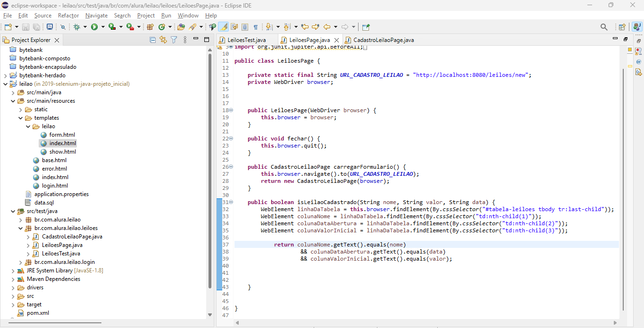This screenshot has width=644, height=328.
Task: Go to Previous Annotation icon
Action: point(287,27)
